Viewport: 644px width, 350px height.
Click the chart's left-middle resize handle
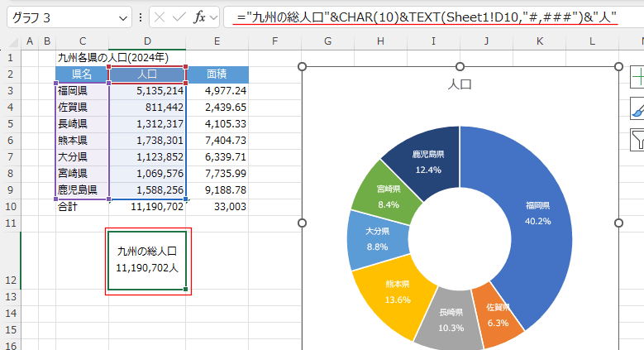pyautogui.click(x=302, y=223)
